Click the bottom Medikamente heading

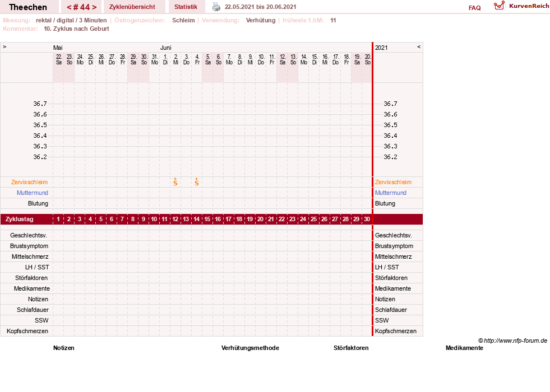[464, 348]
